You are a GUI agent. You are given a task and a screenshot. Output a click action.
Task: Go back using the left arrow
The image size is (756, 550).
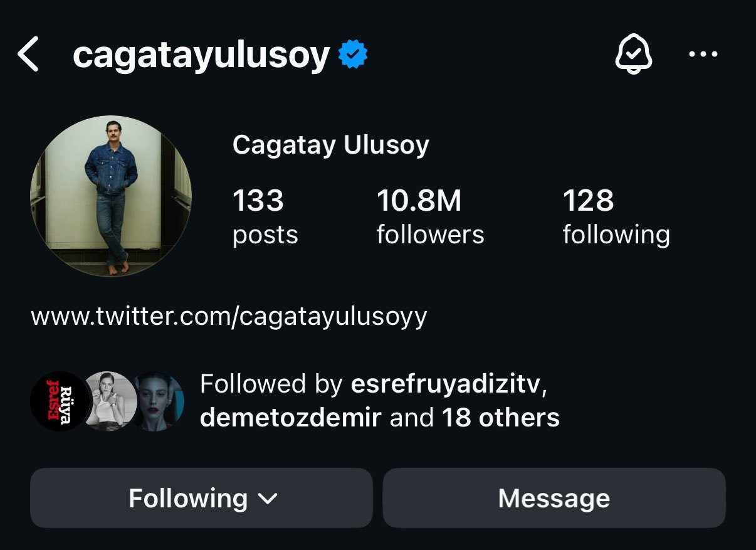[x=29, y=54]
